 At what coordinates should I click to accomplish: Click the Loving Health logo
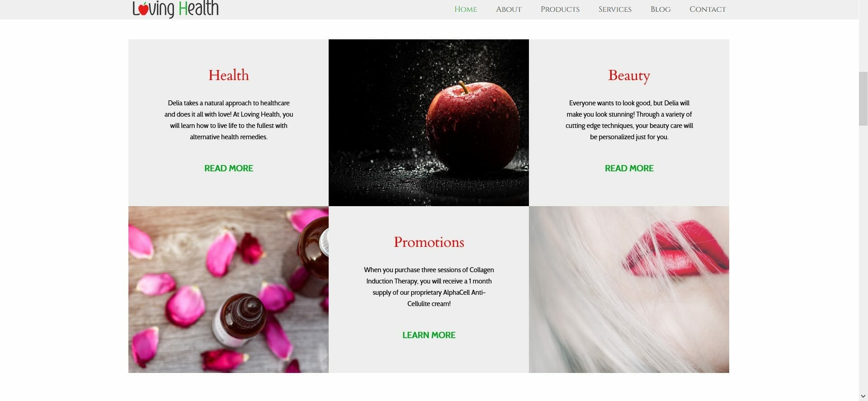175,9
